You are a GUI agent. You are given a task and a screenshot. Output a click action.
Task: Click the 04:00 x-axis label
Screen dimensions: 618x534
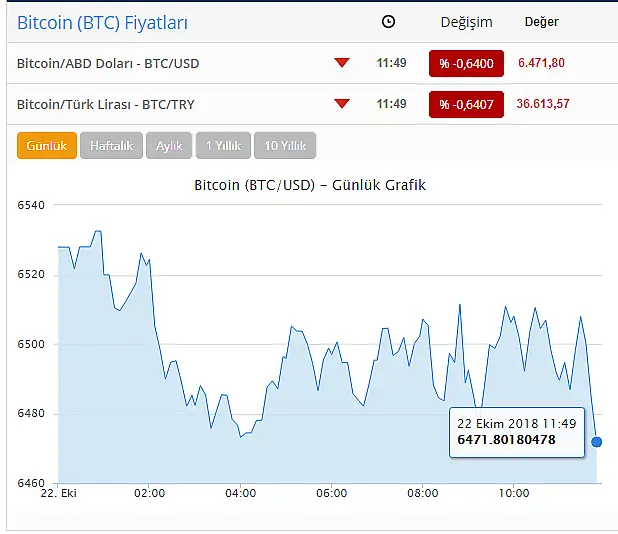click(240, 493)
